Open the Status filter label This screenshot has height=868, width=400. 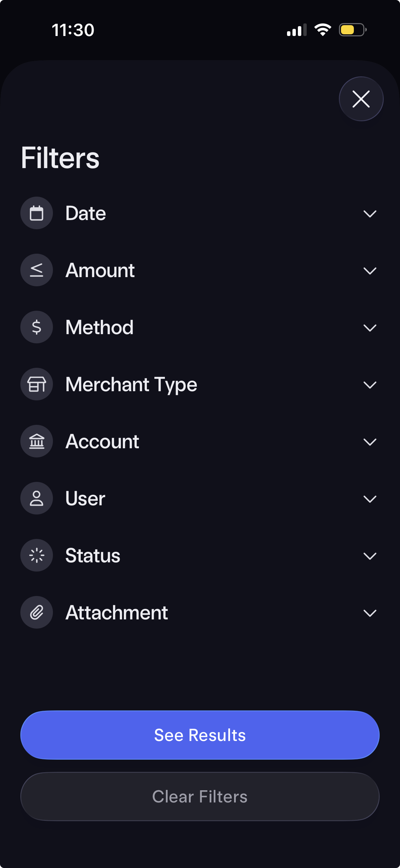(93, 556)
